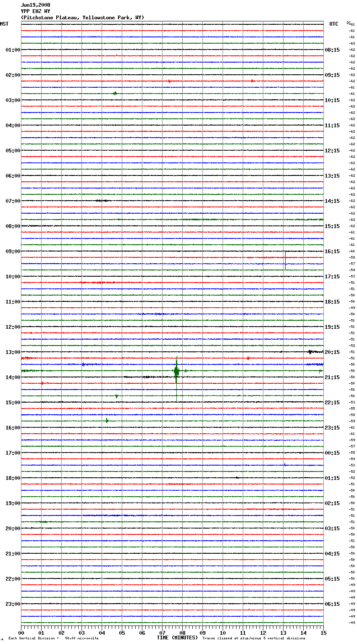Click the 05 minute tick label
The height and width of the screenshot is (644, 357).
point(122,633)
